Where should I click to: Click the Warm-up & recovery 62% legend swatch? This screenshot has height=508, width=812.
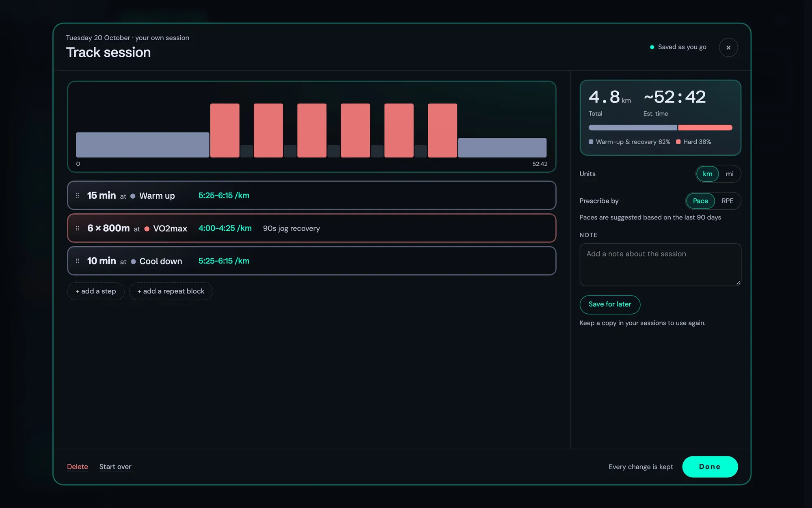point(591,142)
